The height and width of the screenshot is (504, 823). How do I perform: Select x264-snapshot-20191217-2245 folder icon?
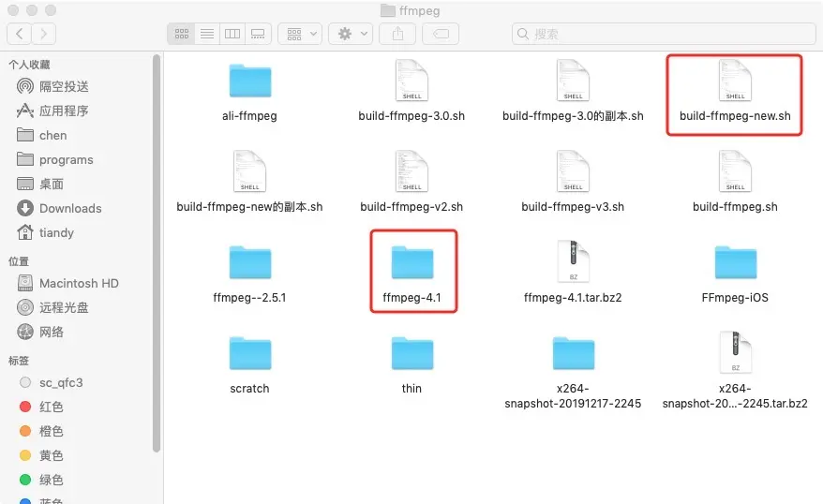coord(573,353)
